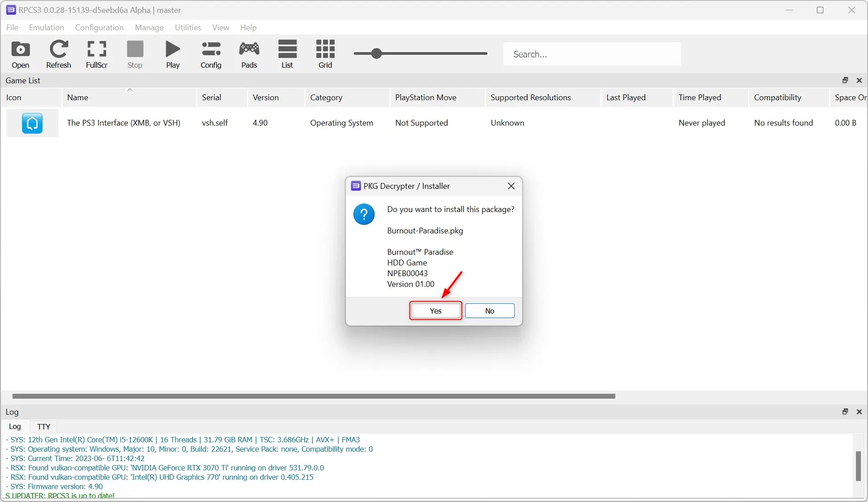
Task: Open the File menu
Action: (12, 27)
